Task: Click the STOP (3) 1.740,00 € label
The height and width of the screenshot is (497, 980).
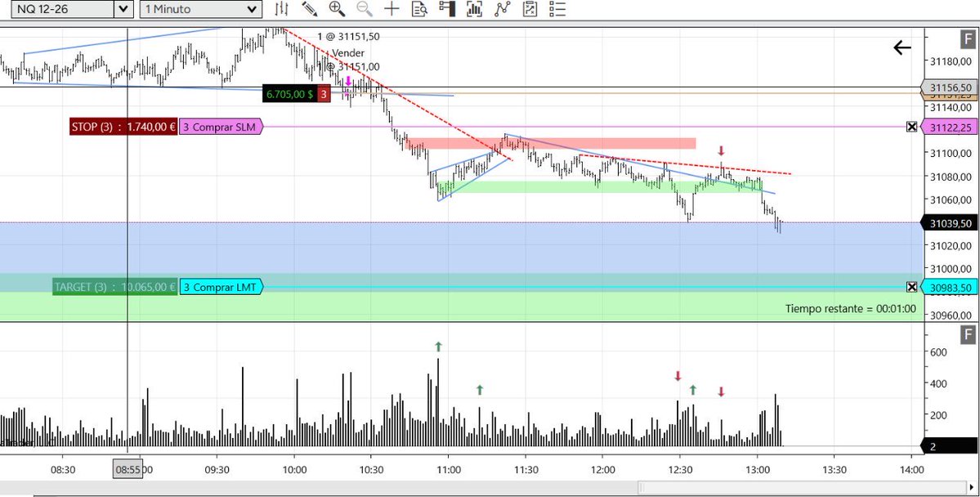Action: pos(123,127)
